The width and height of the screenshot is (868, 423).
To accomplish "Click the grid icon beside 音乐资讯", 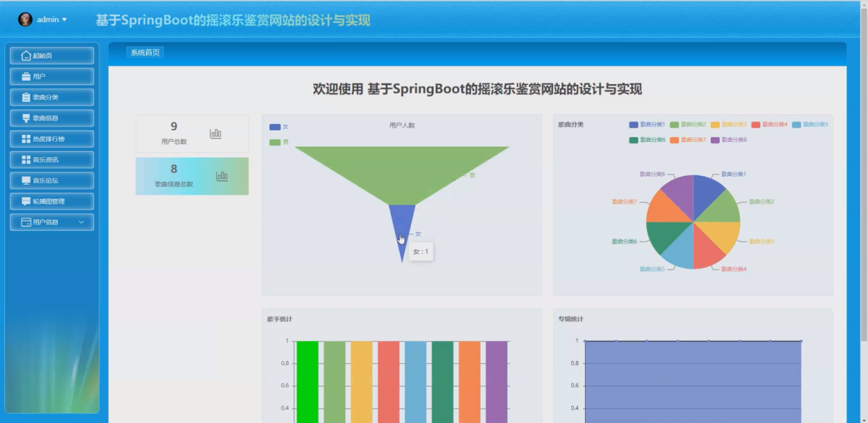I will (26, 160).
